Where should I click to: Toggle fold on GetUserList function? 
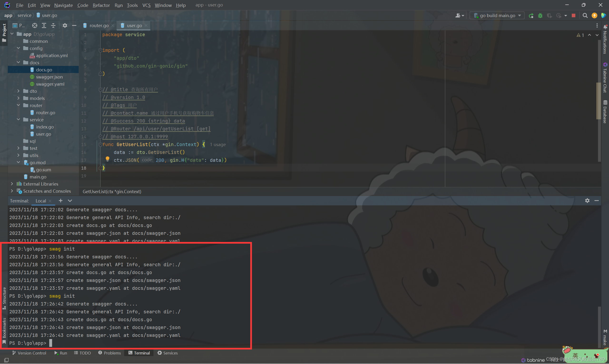tap(100, 144)
